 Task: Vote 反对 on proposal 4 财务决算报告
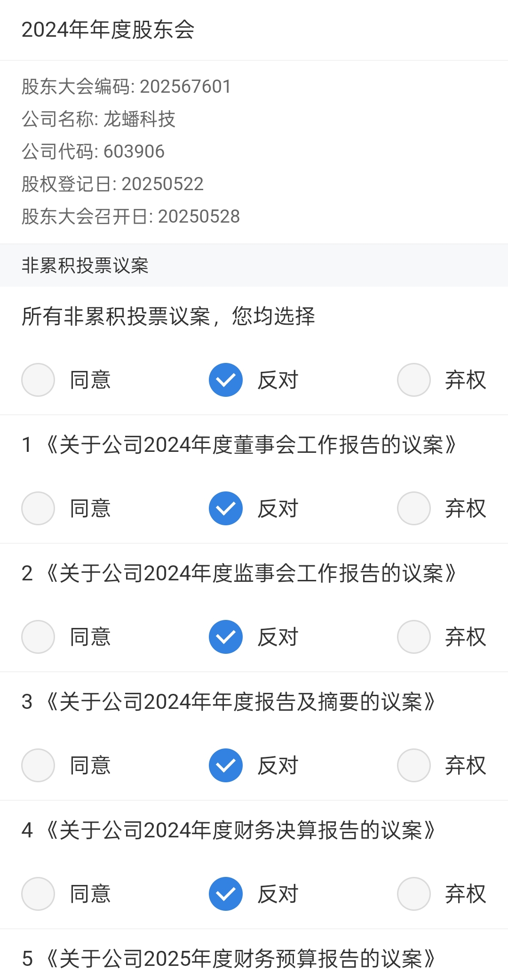click(x=226, y=894)
